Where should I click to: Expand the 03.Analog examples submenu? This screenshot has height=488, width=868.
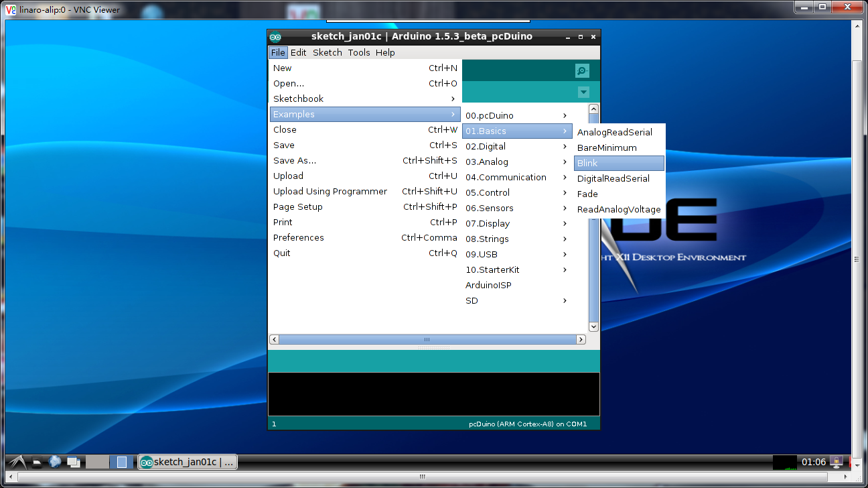coord(517,162)
